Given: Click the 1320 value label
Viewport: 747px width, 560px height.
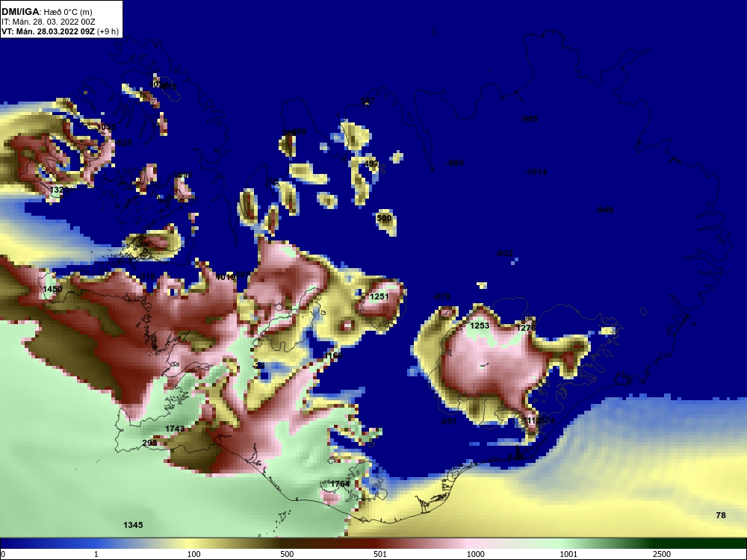Looking at the screenshot, I should point(59,190).
